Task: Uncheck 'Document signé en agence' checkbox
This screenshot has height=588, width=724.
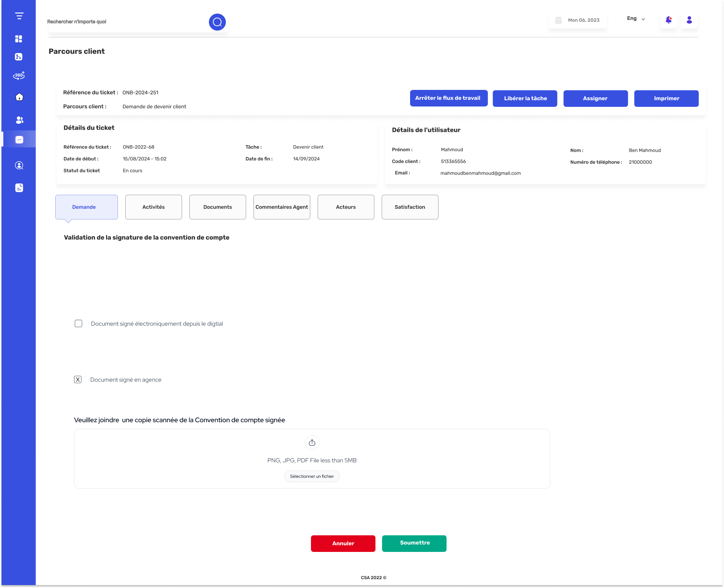Action: click(78, 379)
